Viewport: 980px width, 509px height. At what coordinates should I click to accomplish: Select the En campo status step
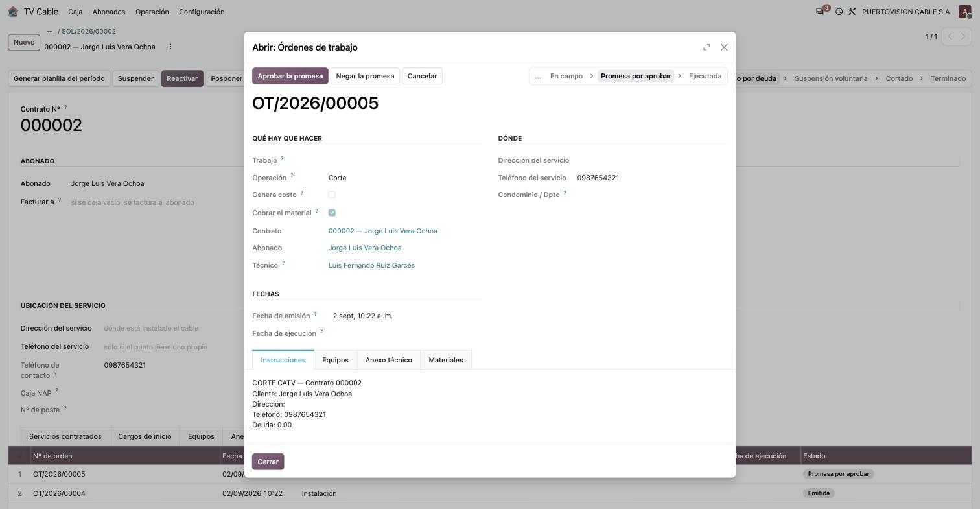(566, 76)
